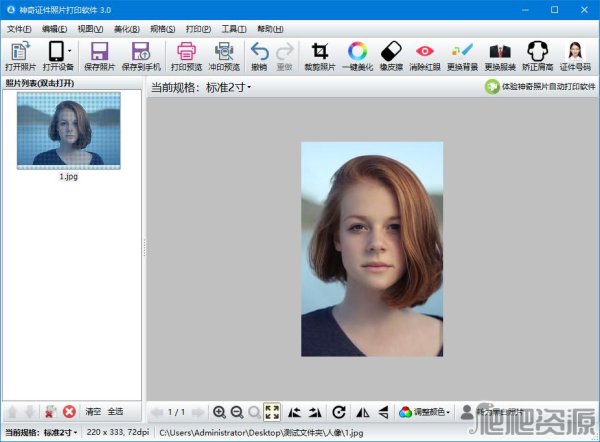Choose the 橡皮擦 eraser tool
600x442 pixels.
coord(391,52)
